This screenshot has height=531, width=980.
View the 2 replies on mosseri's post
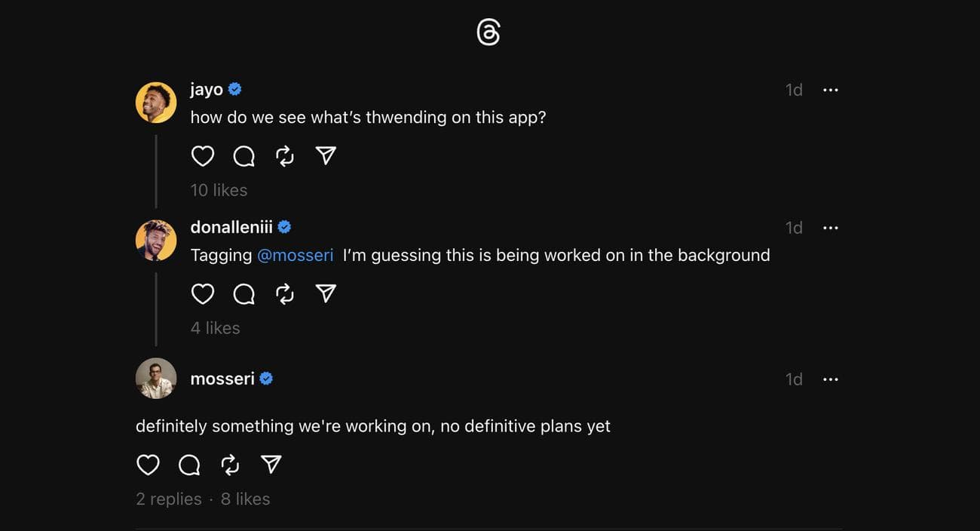(x=169, y=499)
